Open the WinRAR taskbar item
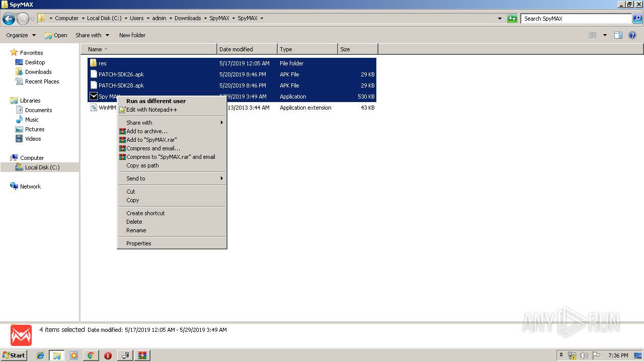The height and width of the screenshot is (362, 644). pyautogui.click(x=142, y=355)
